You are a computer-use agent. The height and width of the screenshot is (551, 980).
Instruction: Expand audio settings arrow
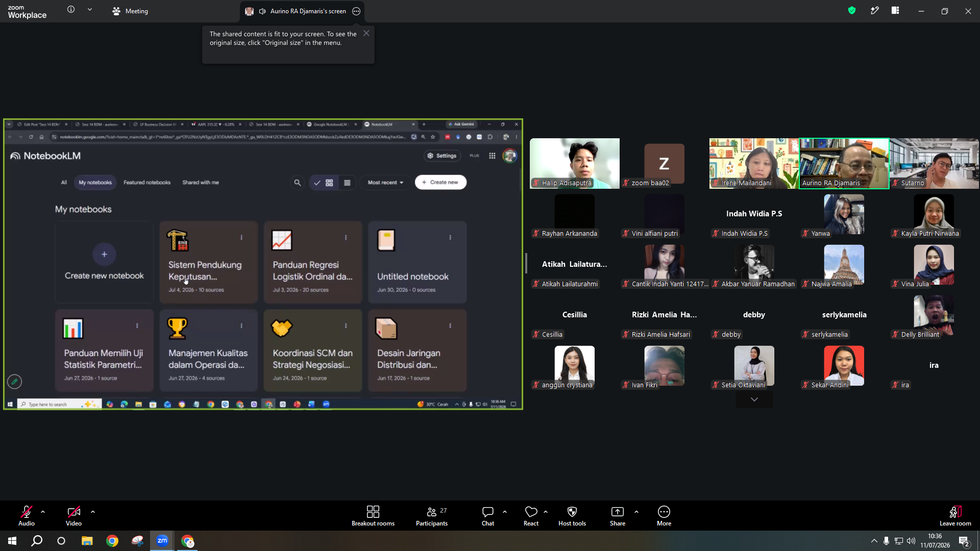(x=43, y=511)
